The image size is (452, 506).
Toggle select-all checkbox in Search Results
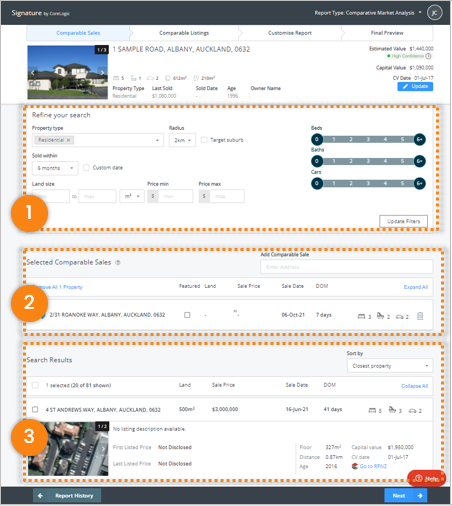35,385
